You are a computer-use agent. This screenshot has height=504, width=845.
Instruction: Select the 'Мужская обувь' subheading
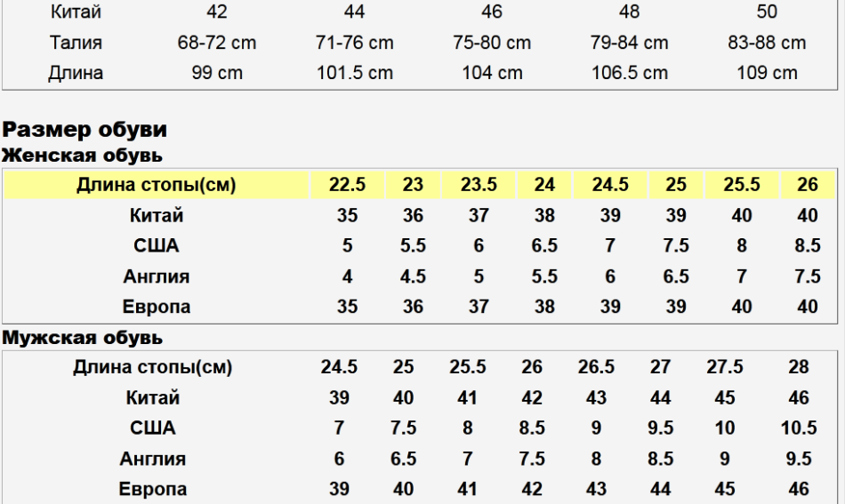click(82, 338)
